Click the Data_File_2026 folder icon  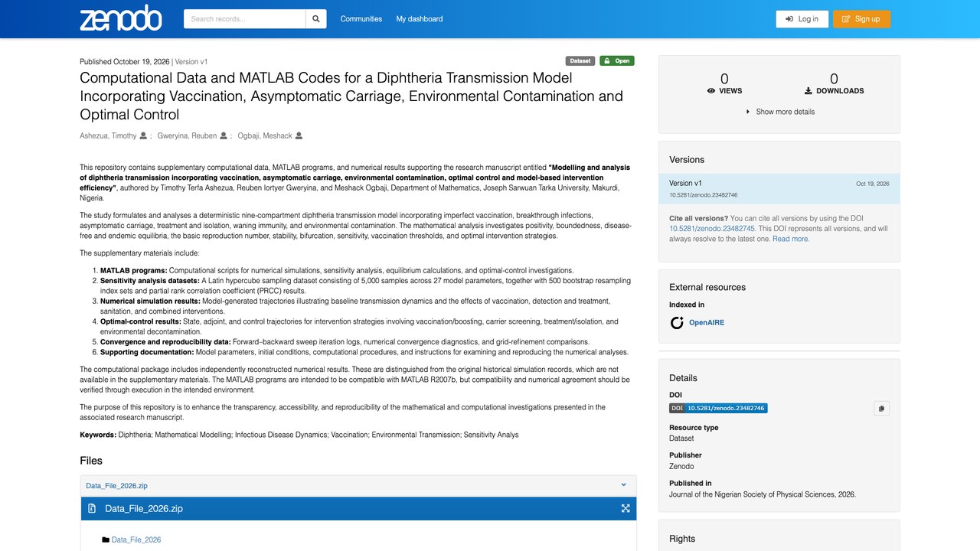pos(106,540)
